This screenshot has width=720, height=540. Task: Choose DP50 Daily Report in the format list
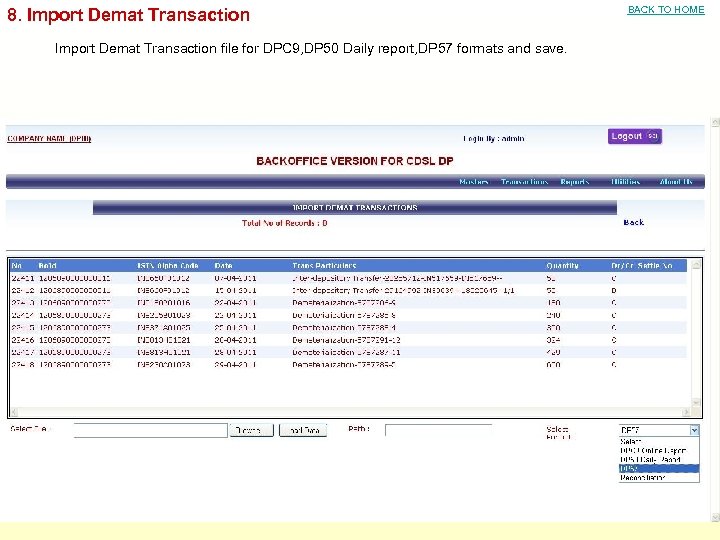[659, 459]
